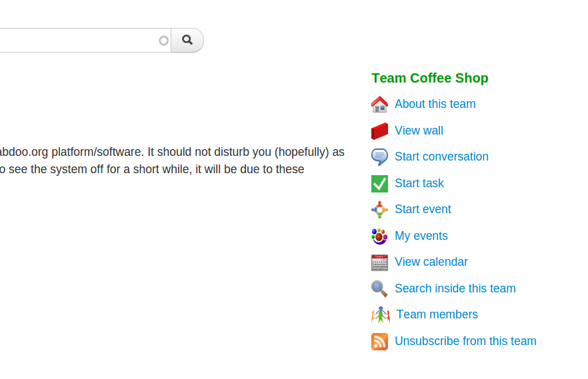
Task: Unsubscribe from this team link
Action: click(465, 341)
